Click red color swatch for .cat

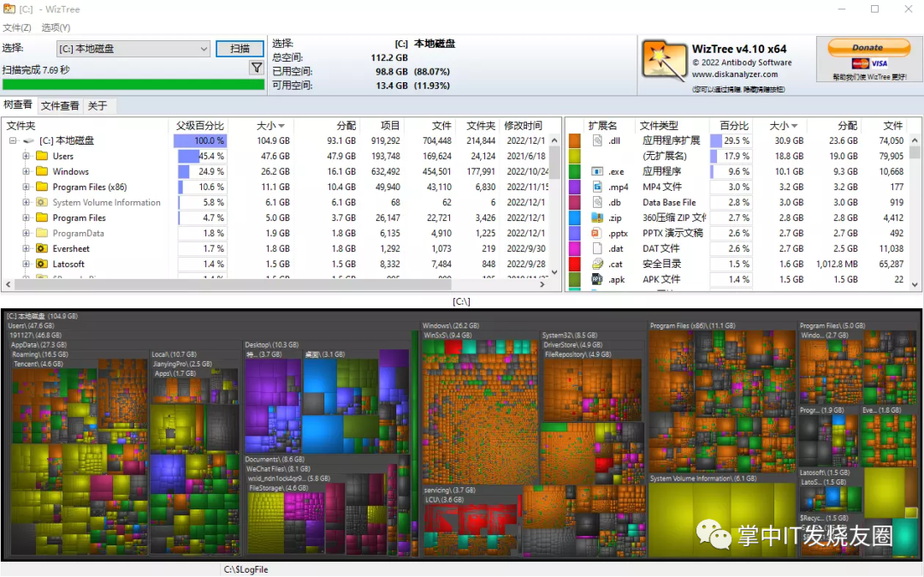point(575,264)
